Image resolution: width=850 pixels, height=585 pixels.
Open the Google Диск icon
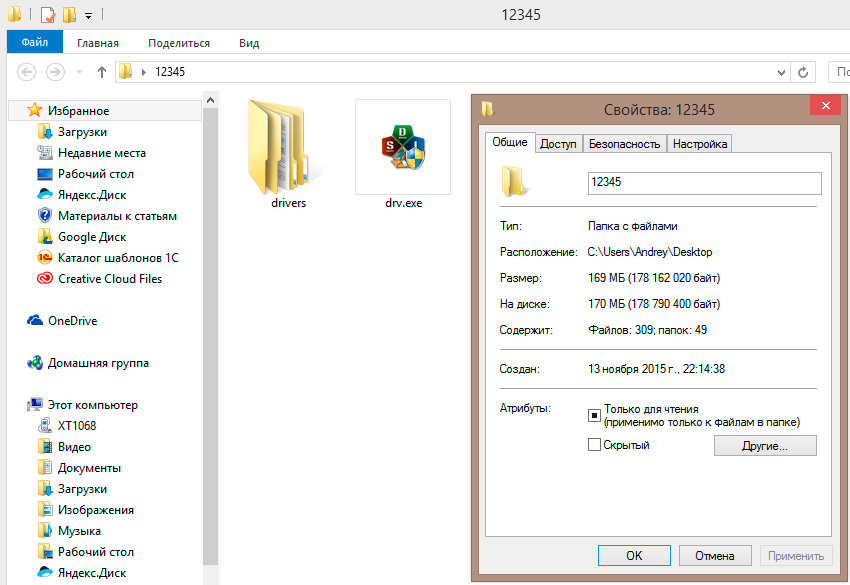pyautogui.click(x=44, y=237)
